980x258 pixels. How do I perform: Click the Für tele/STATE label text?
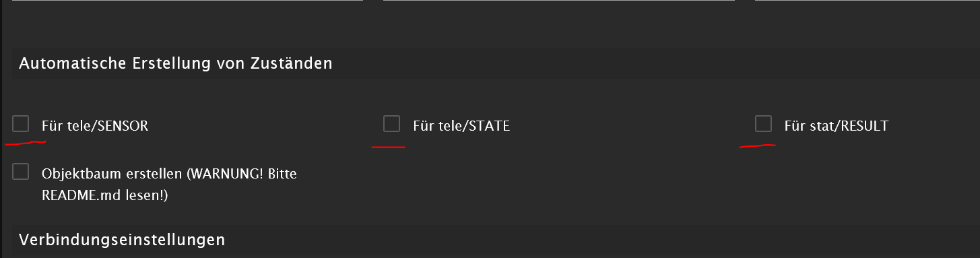pyautogui.click(x=461, y=125)
